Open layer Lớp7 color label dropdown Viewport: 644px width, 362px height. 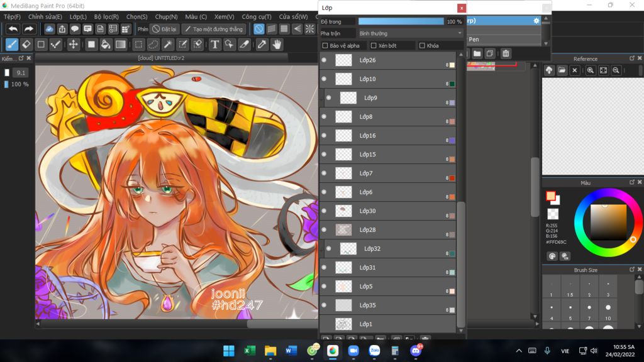point(452,178)
